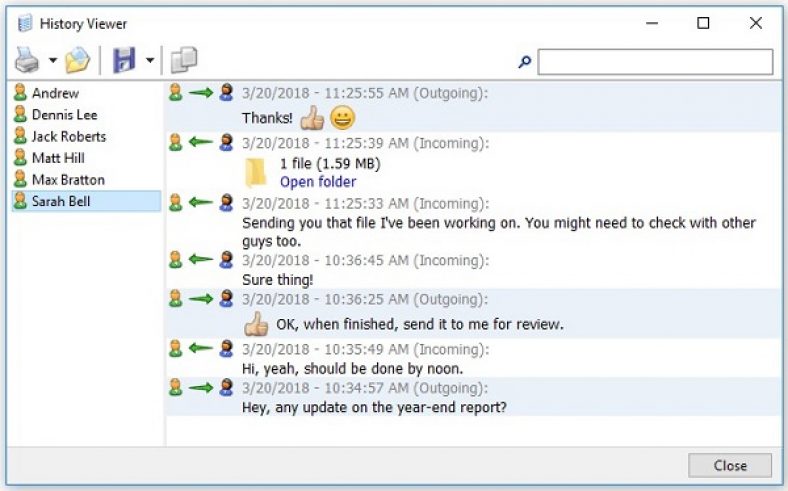Click the user icon next to Dennis Lee

coord(20,114)
